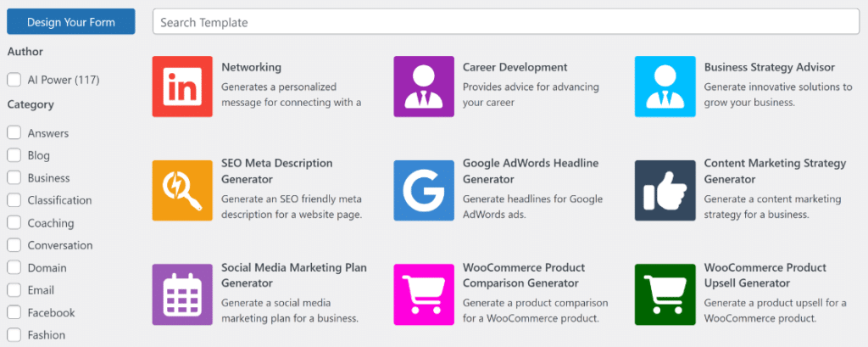
Task: Click the Design Your Form button
Action: pyautogui.click(x=71, y=21)
